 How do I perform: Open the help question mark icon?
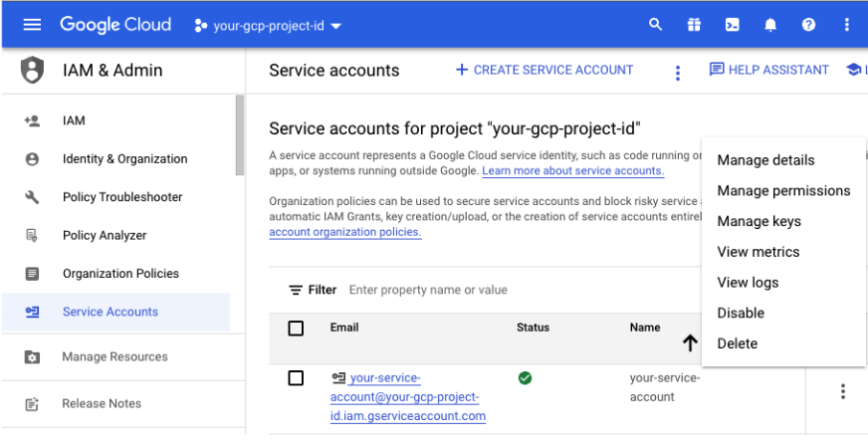tap(808, 25)
